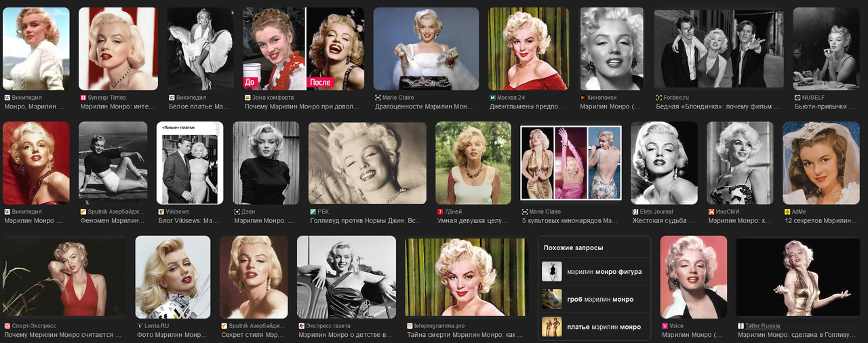868x343 pixels.
Task: Click the NUSELF favicon
Action: coord(796,98)
